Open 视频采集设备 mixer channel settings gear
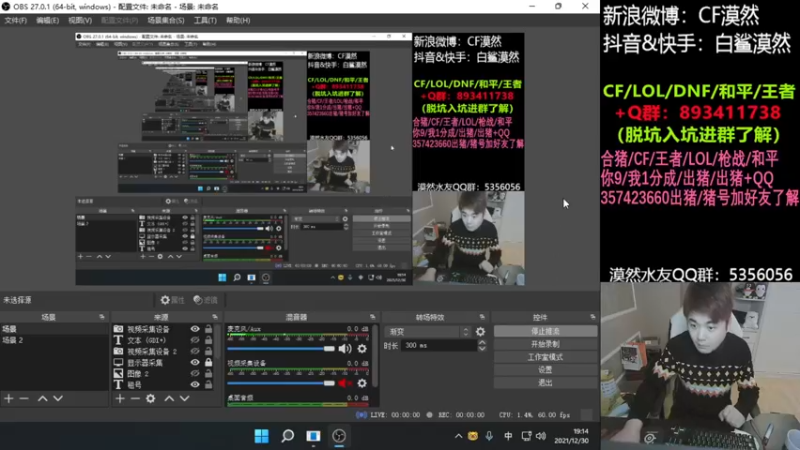The image size is (800, 450). pos(362,383)
